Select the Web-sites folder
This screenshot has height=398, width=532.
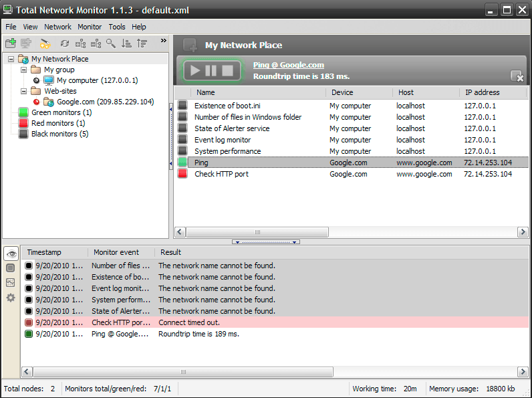[x=60, y=91]
